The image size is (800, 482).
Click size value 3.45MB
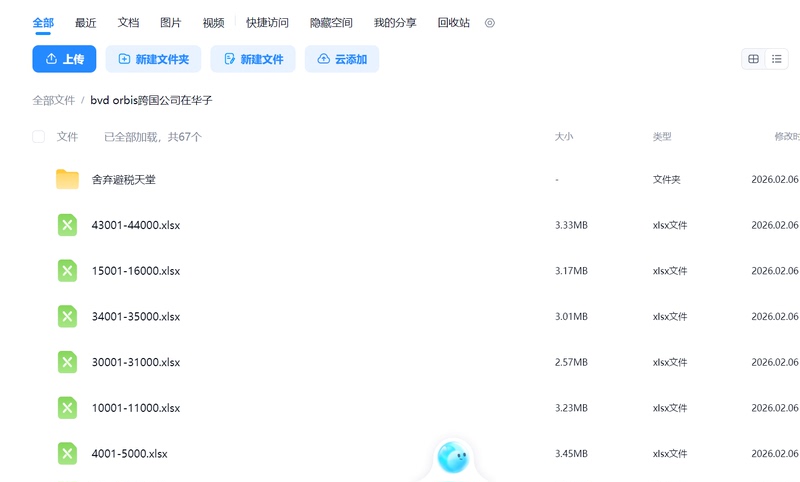click(x=571, y=453)
